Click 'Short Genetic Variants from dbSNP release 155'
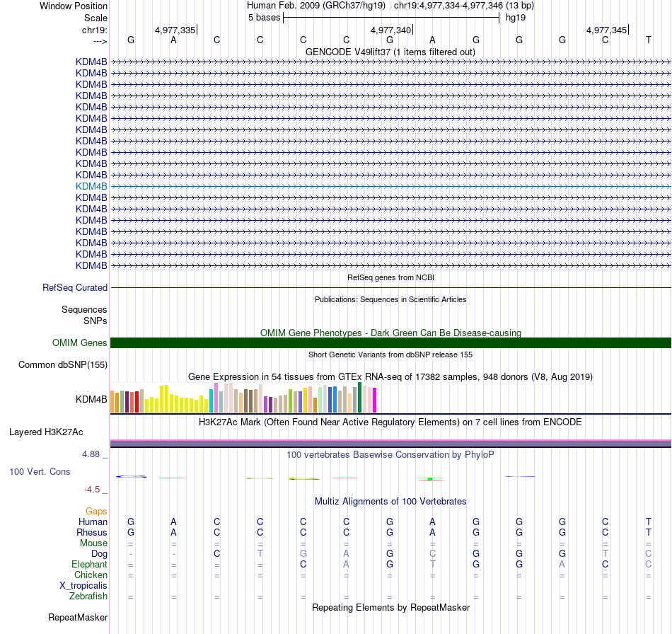This screenshot has width=672, height=634. 390,355
